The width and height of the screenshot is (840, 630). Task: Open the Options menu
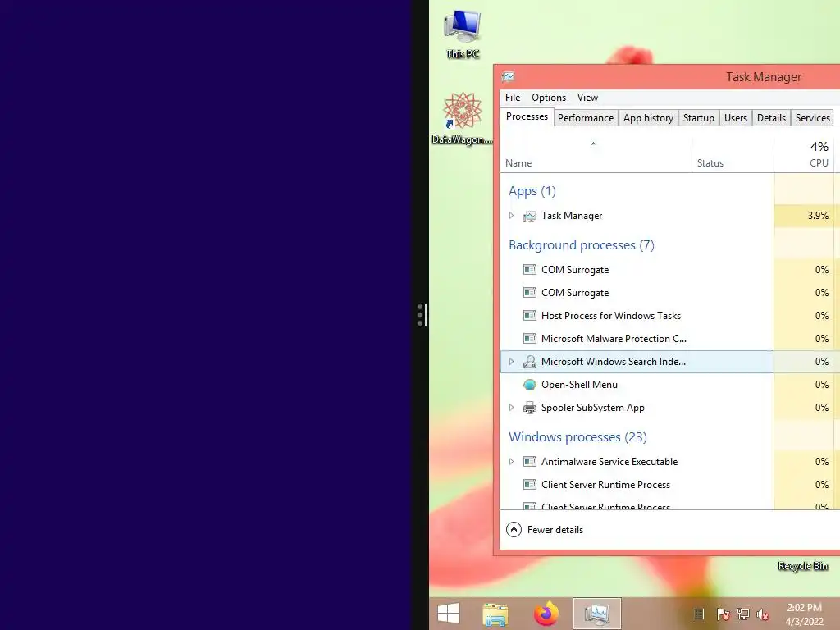549,98
